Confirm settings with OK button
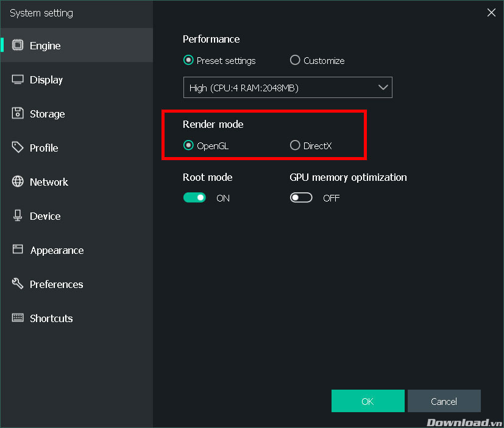This screenshot has height=428, width=504. click(367, 401)
